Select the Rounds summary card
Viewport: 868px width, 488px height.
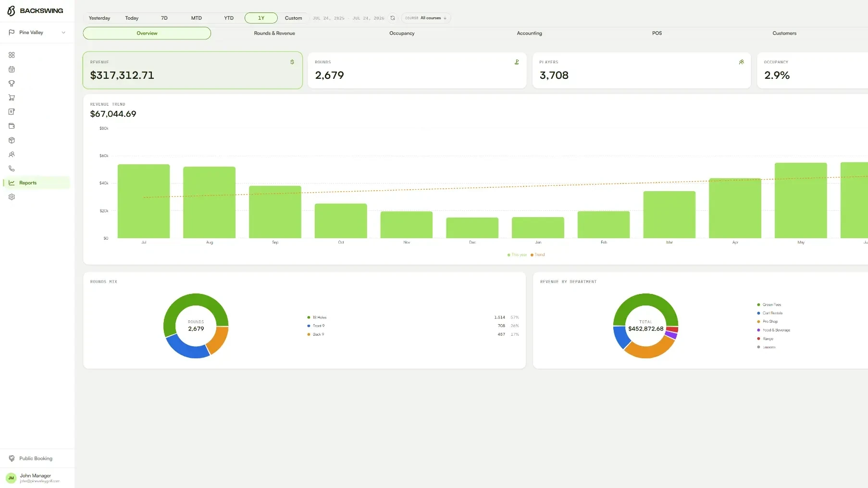417,70
